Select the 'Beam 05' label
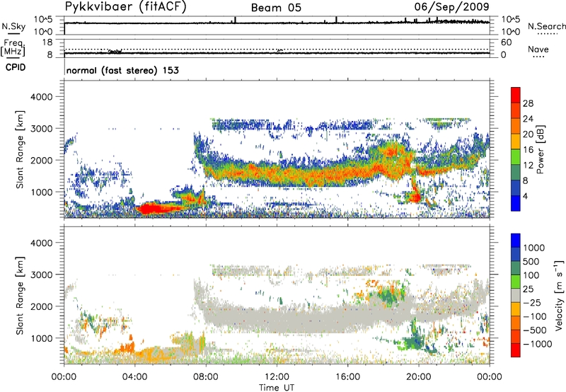This screenshot has height=392, width=566. 276,8
